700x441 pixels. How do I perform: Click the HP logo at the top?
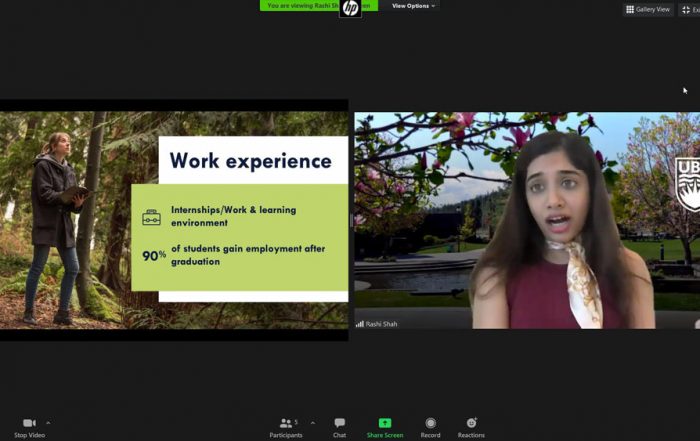(350, 8)
